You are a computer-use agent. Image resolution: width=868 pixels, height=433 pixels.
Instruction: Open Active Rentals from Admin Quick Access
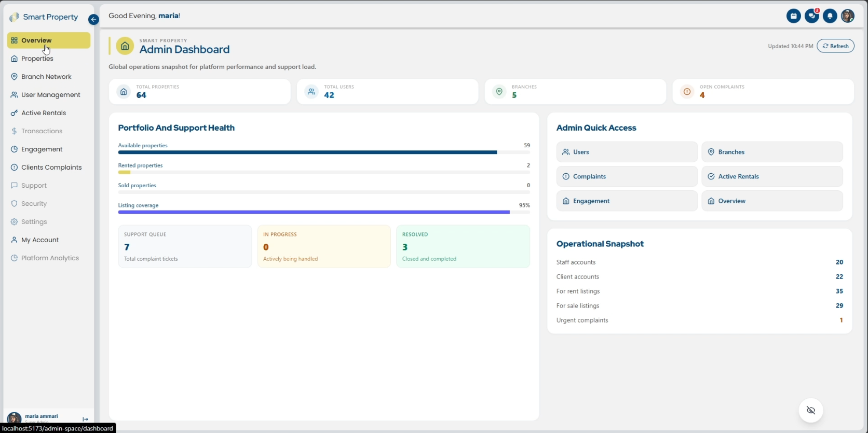[772, 176]
